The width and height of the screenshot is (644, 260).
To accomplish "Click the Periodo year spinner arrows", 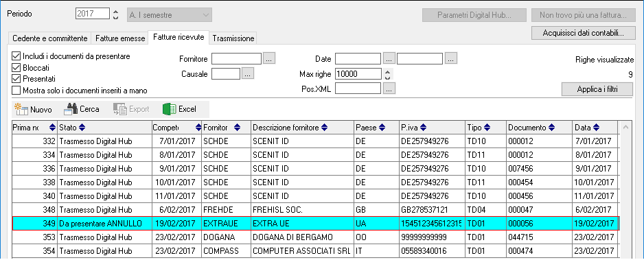I will (115, 15).
